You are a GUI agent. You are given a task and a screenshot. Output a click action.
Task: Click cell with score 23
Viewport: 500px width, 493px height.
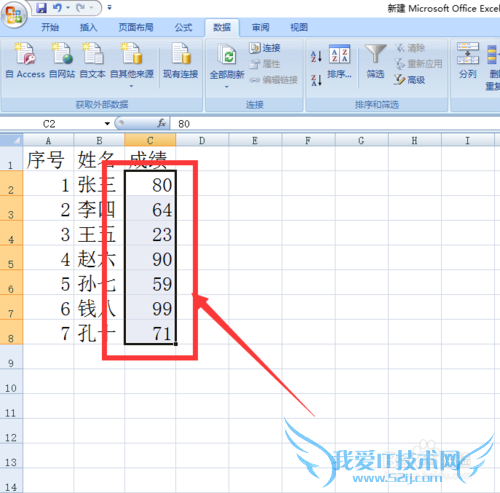click(150, 233)
